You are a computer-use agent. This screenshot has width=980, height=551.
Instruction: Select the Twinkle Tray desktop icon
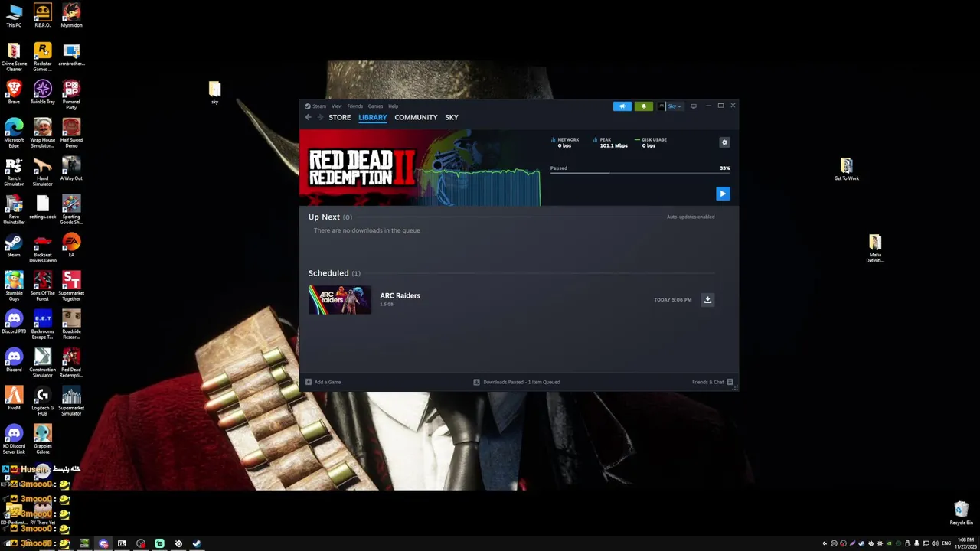pos(42,92)
